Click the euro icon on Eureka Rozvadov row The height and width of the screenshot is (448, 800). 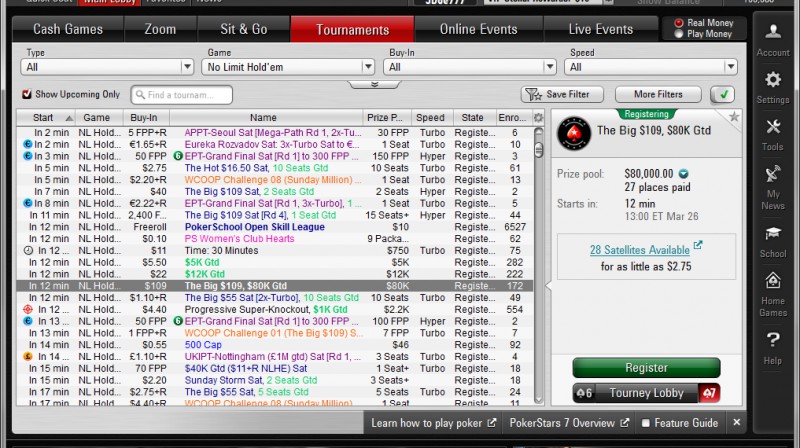tap(28, 144)
